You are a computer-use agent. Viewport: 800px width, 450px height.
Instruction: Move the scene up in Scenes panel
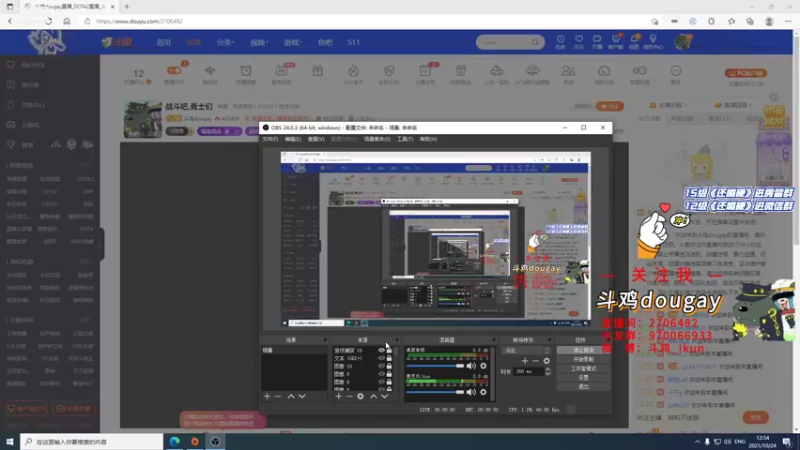291,396
